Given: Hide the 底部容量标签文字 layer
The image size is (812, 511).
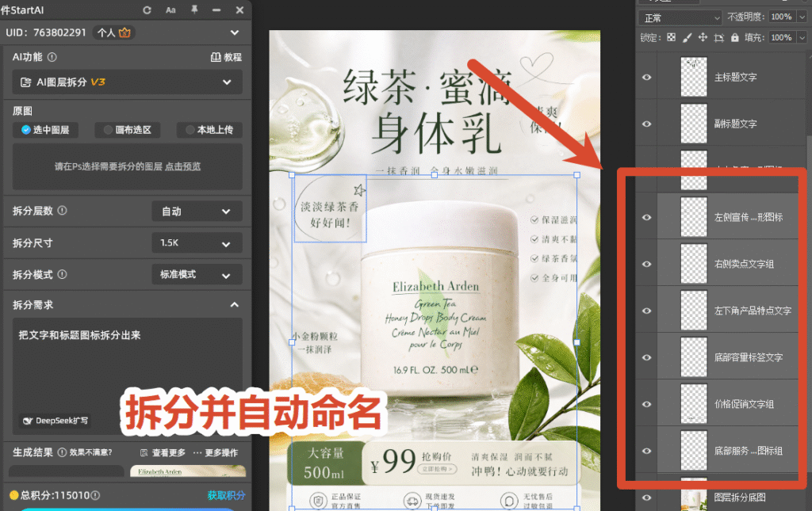Looking at the screenshot, I should [x=647, y=357].
